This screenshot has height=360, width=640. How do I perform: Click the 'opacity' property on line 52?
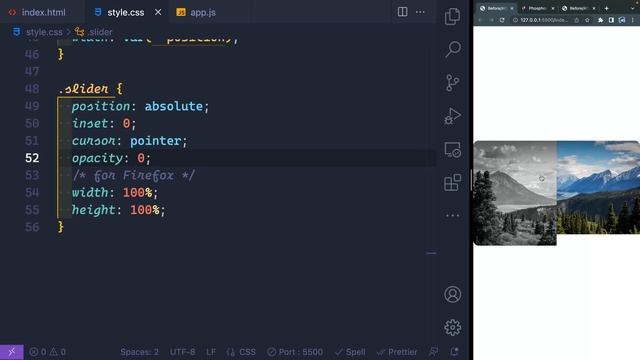coord(97,158)
